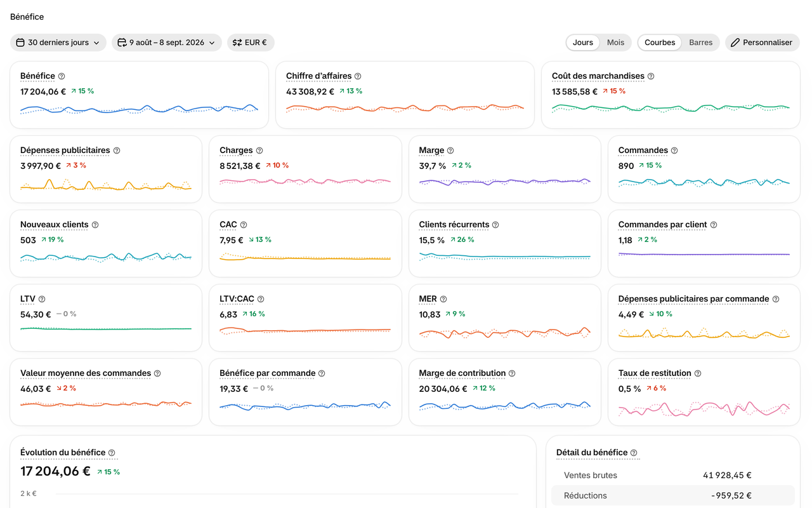Click the Ventes brutes row
This screenshot has height=508, width=812.
(672, 475)
